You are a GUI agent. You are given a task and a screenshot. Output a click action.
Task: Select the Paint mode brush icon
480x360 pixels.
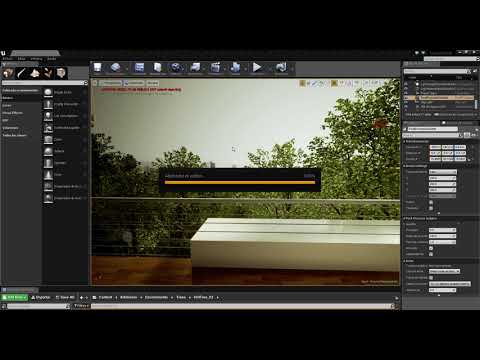22,73
